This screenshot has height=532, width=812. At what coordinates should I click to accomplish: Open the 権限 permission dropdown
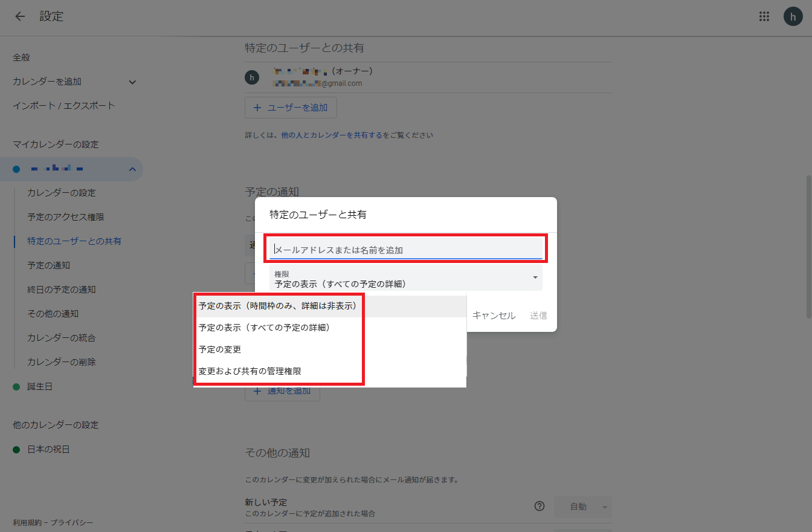click(x=405, y=279)
